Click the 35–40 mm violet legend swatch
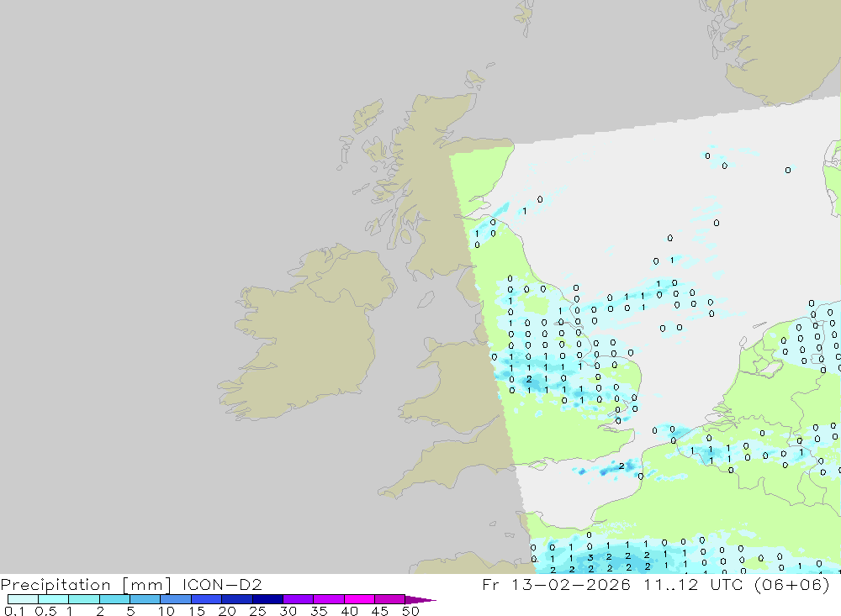 (329, 599)
